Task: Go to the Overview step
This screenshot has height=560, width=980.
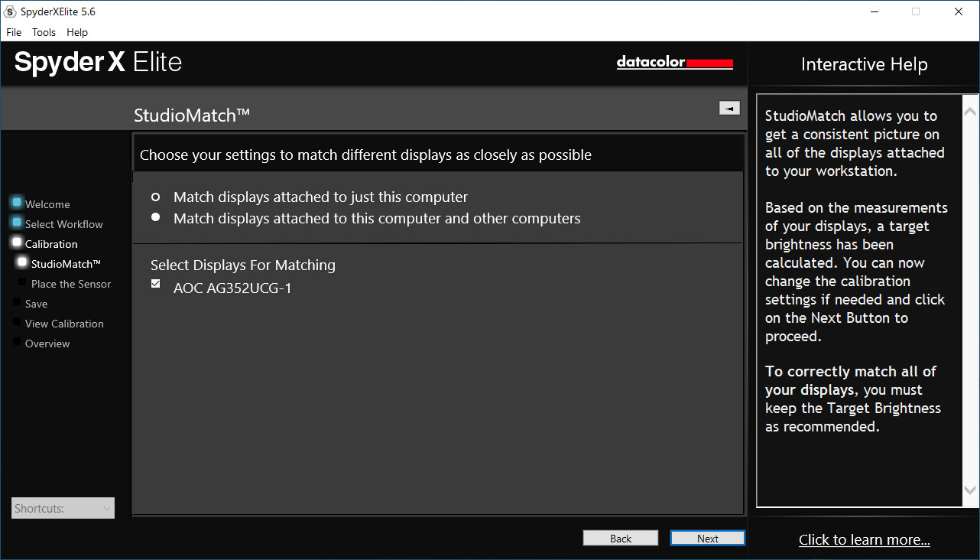Action: click(x=47, y=343)
